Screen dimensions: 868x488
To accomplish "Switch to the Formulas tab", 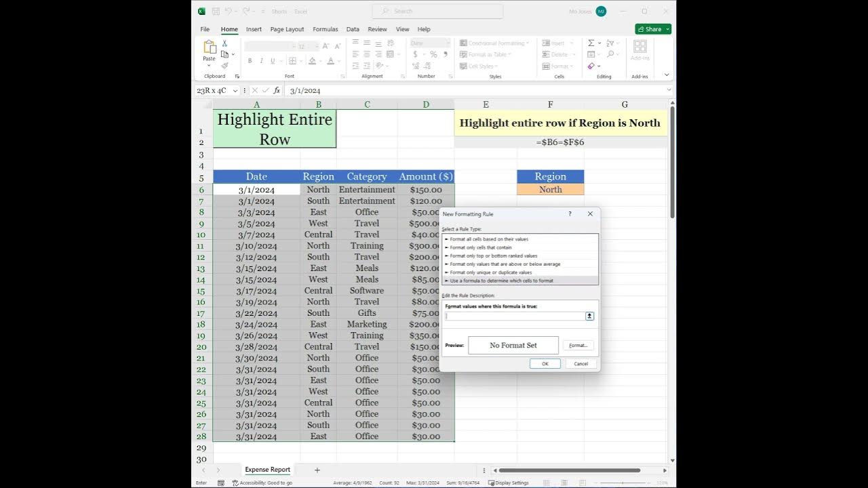I will tap(325, 29).
